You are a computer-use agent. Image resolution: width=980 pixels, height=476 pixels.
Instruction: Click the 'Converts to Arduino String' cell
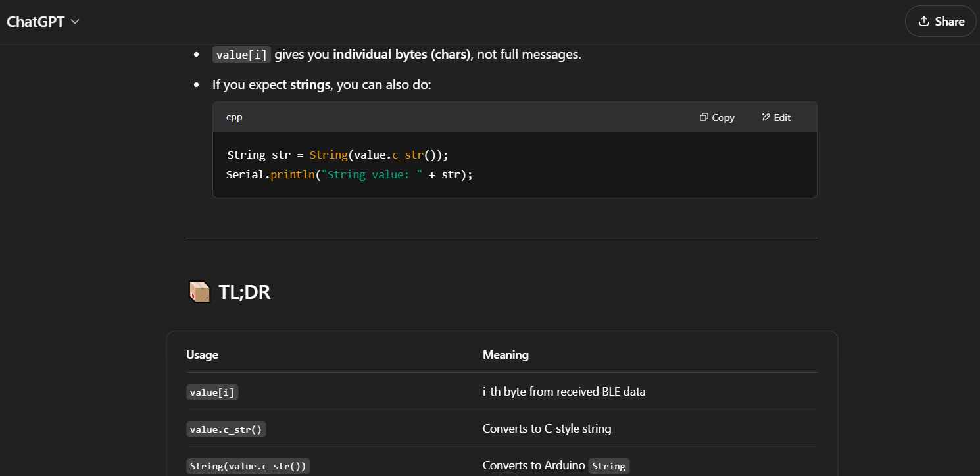[x=556, y=465]
